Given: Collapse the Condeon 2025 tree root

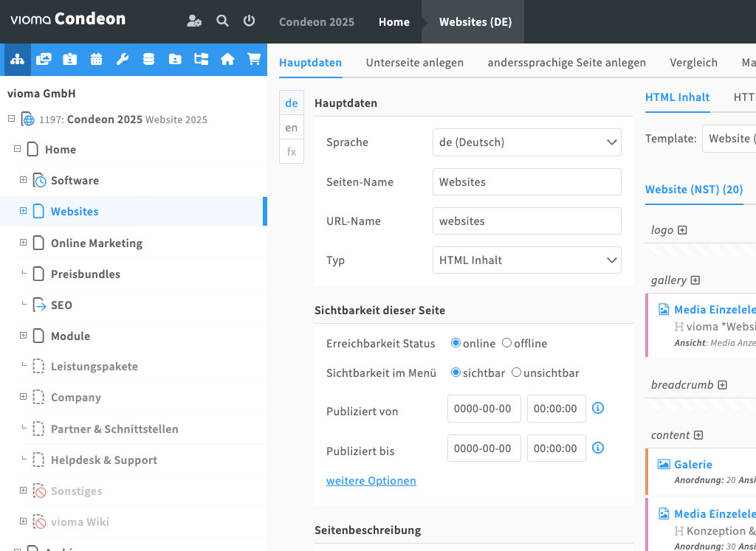Looking at the screenshot, I should [12, 119].
